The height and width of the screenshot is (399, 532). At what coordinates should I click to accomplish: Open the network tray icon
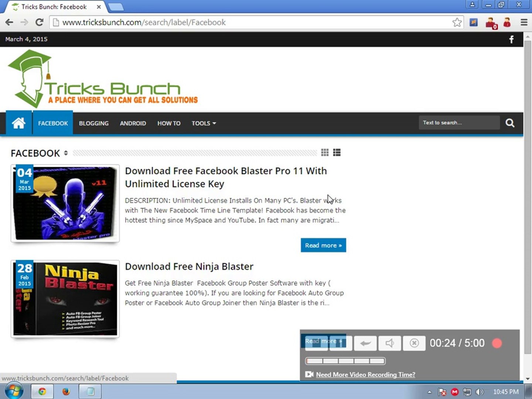click(467, 392)
